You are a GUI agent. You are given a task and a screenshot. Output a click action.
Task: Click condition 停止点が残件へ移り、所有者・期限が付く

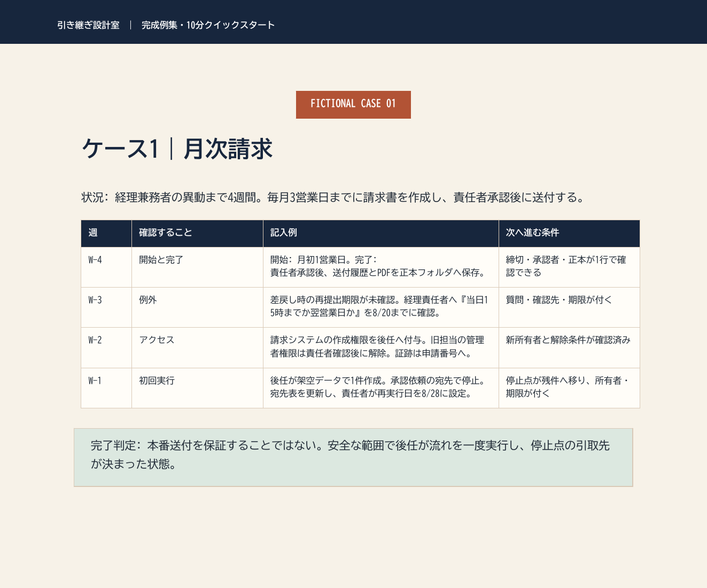(x=569, y=388)
